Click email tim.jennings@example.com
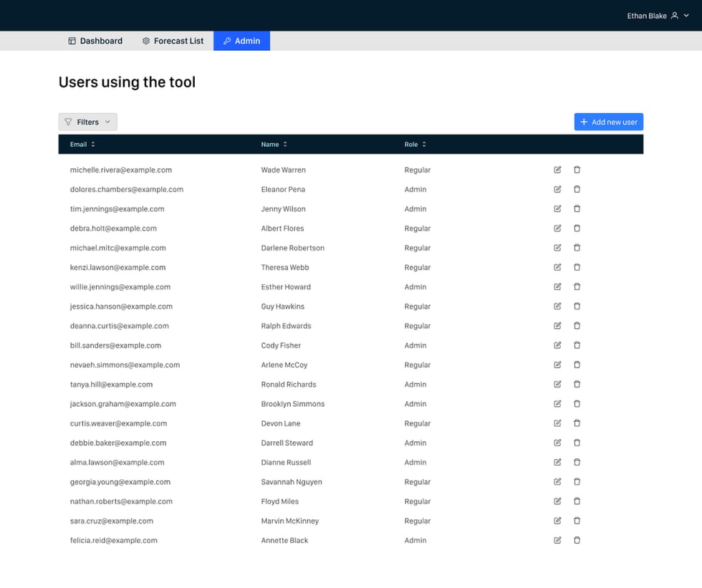 (x=117, y=209)
